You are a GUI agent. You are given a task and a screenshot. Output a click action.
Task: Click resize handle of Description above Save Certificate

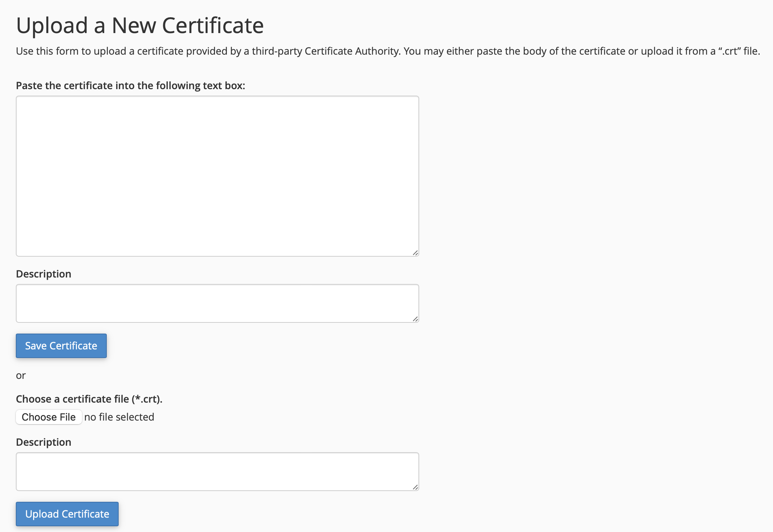pos(415,319)
